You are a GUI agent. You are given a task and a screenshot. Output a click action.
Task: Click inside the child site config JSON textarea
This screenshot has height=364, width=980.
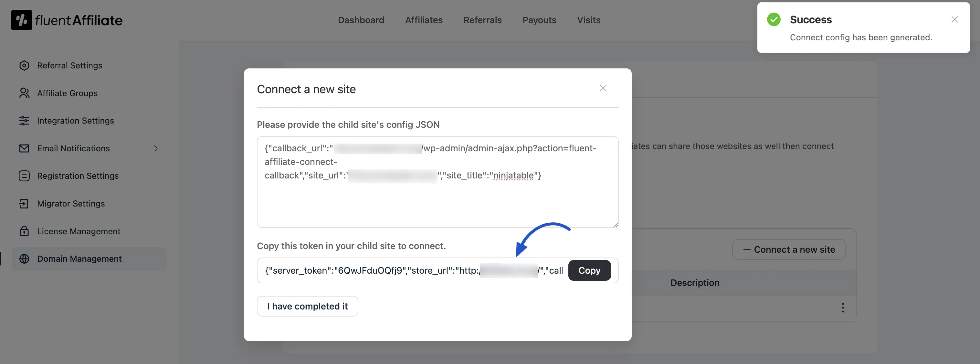(x=437, y=201)
